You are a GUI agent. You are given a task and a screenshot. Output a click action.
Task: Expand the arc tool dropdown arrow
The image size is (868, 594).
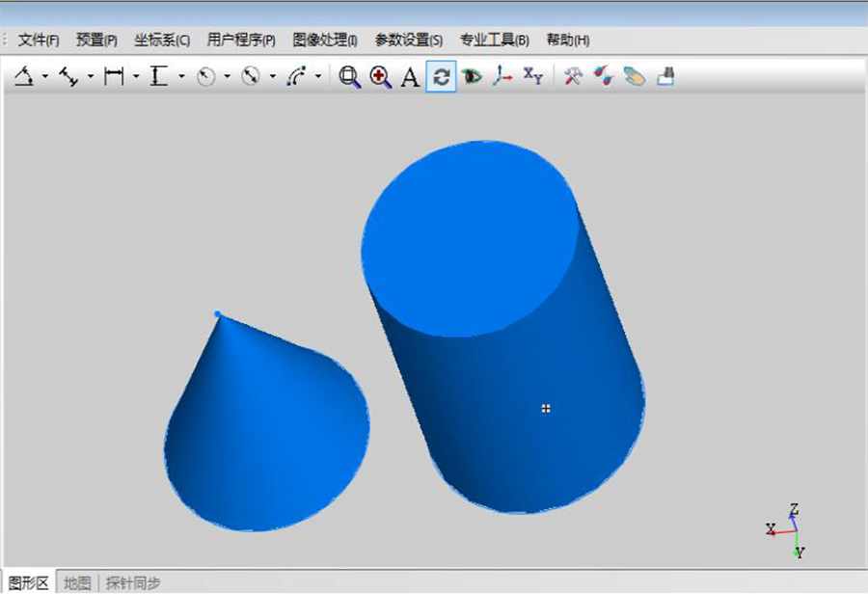click(x=318, y=77)
